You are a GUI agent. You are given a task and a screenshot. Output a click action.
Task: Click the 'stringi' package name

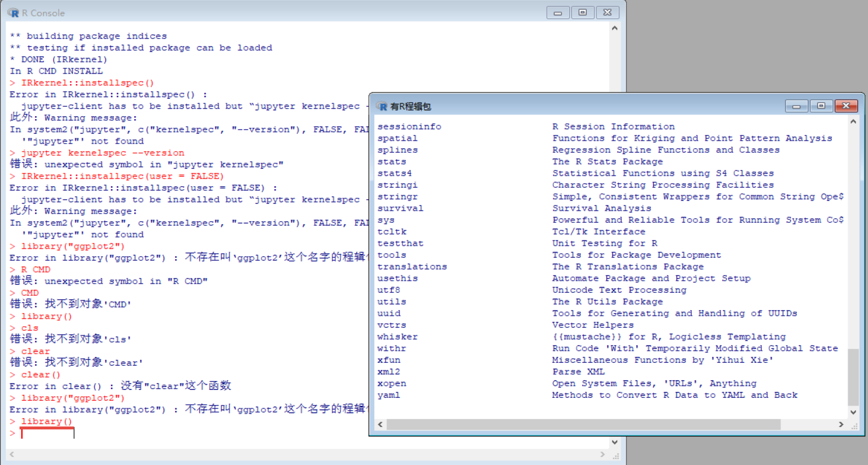point(398,185)
